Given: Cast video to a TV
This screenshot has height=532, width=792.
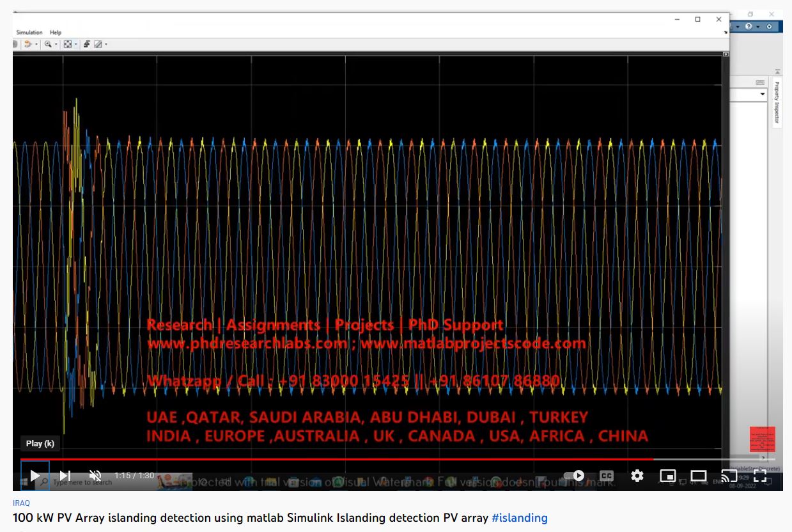Looking at the screenshot, I should tap(729, 476).
